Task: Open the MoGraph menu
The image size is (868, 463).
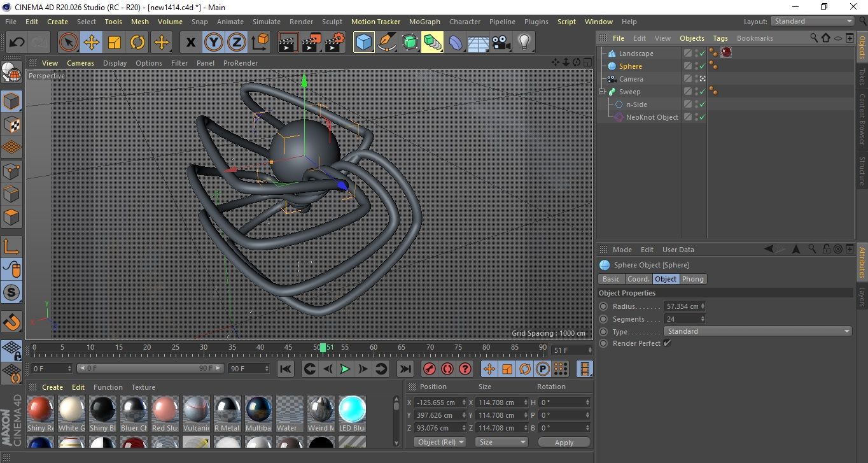Action: coord(424,22)
